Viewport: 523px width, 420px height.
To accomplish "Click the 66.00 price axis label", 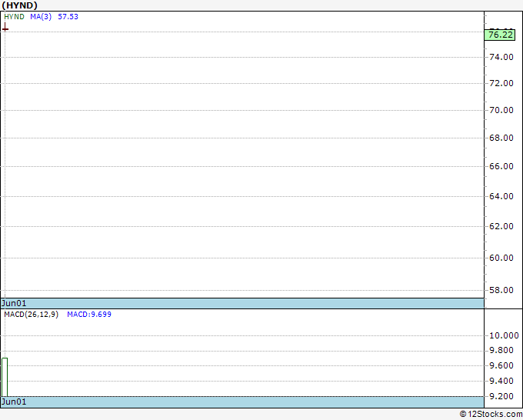I will click(501, 166).
